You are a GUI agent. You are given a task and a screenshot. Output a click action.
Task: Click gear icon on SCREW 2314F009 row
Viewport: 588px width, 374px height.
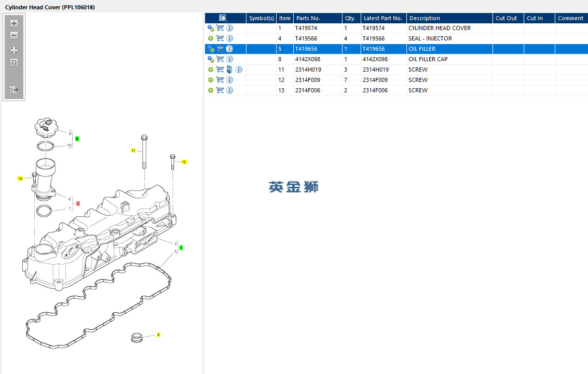(211, 80)
